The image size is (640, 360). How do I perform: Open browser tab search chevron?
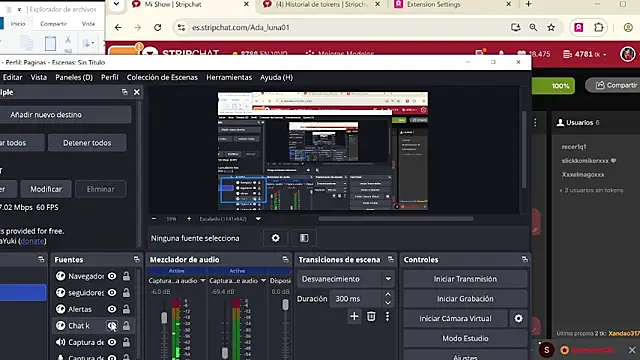point(116,4)
